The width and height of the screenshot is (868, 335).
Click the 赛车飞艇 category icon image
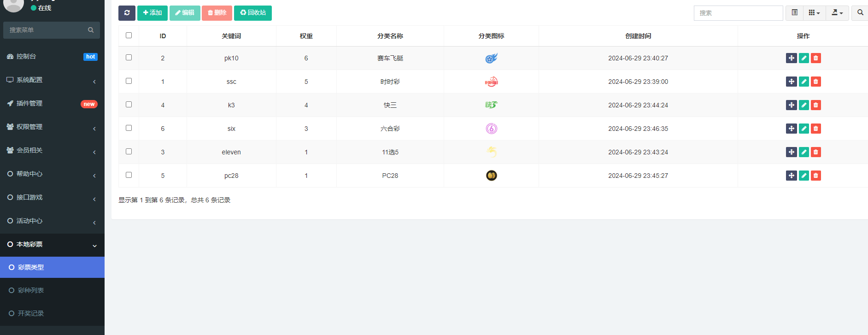coord(491,58)
